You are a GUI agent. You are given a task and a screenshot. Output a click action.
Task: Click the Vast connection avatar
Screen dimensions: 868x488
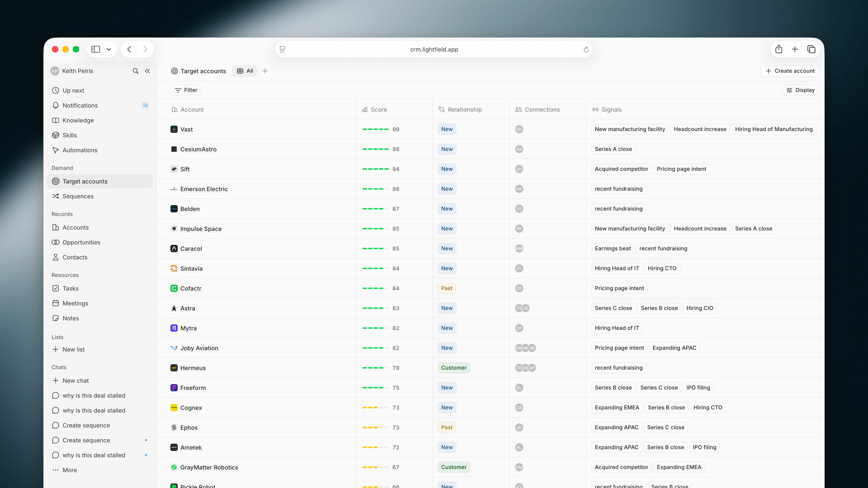pyautogui.click(x=519, y=129)
